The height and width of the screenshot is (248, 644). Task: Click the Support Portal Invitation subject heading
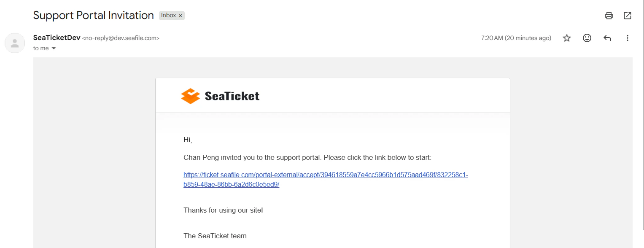click(93, 15)
